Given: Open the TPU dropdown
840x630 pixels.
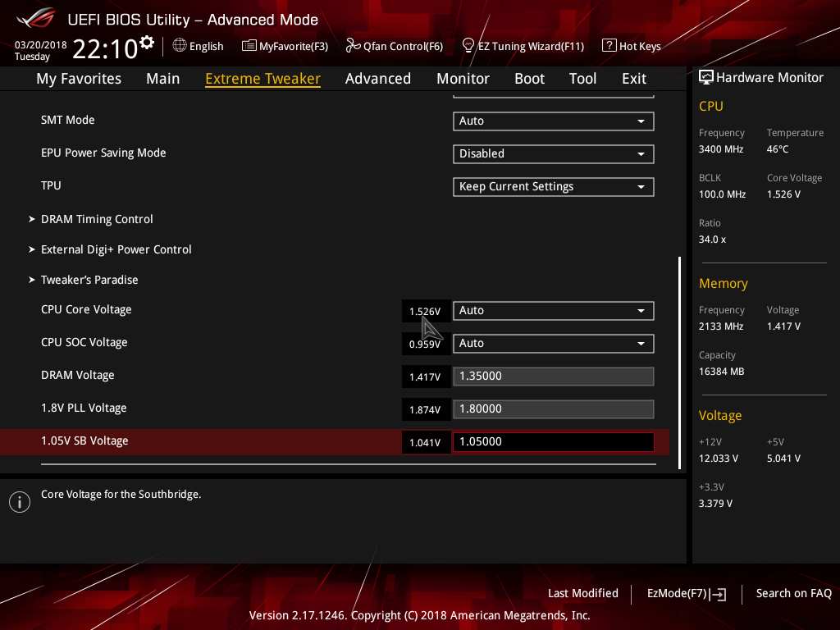Looking at the screenshot, I should tap(554, 186).
